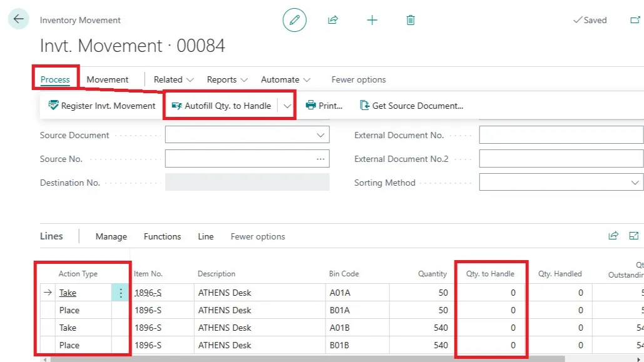Click bin code A01A cell

(x=357, y=293)
